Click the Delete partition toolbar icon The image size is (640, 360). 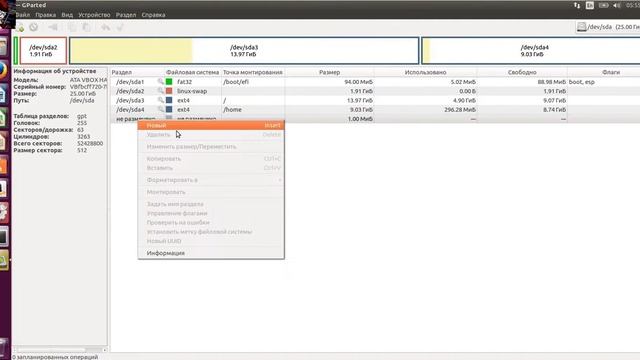click(x=34, y=27)
